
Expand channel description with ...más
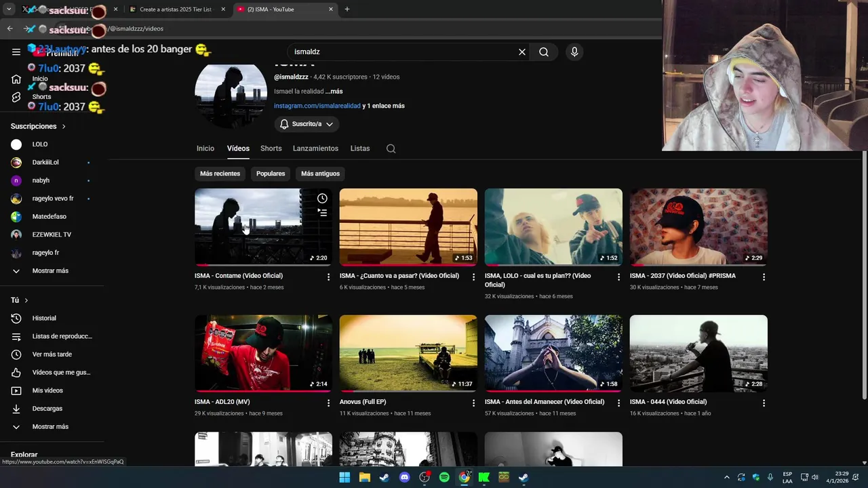[x=334, y=91]
